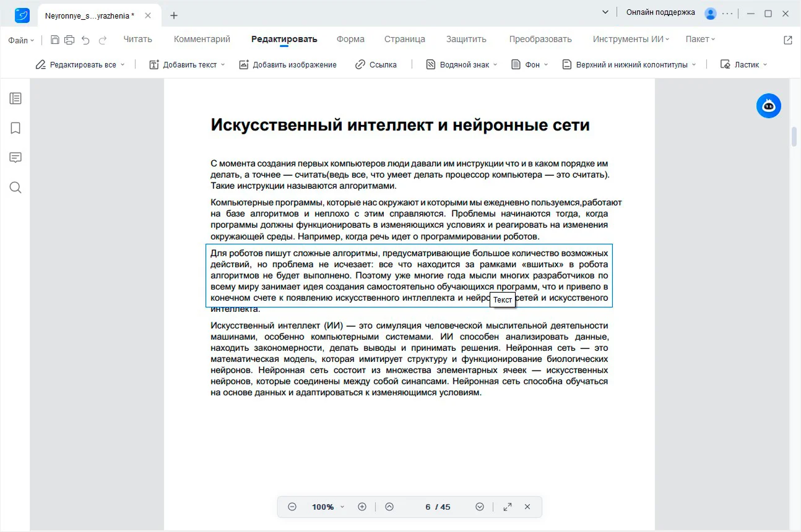This screenshot has width=801, height=532.
Task: Click Добавить изображение button
Action: 288,64
